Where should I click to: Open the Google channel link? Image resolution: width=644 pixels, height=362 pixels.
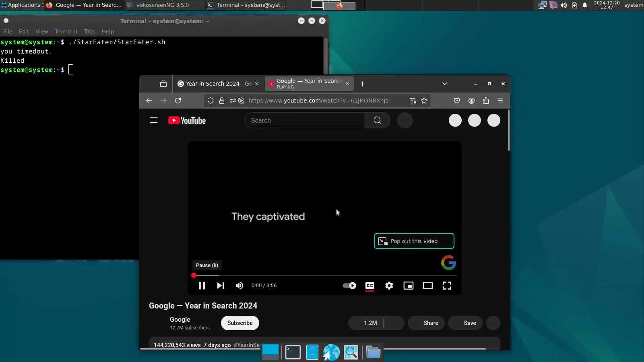[x=180, y=319]
